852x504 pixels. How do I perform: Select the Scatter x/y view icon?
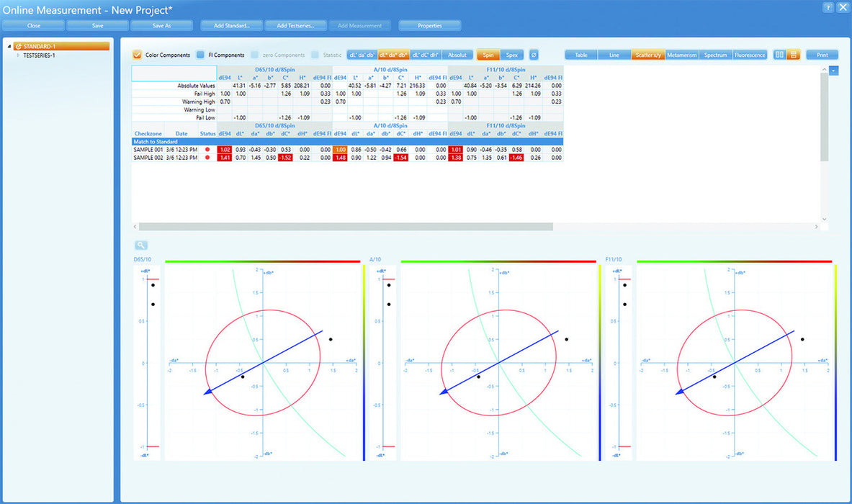(647, 55)
